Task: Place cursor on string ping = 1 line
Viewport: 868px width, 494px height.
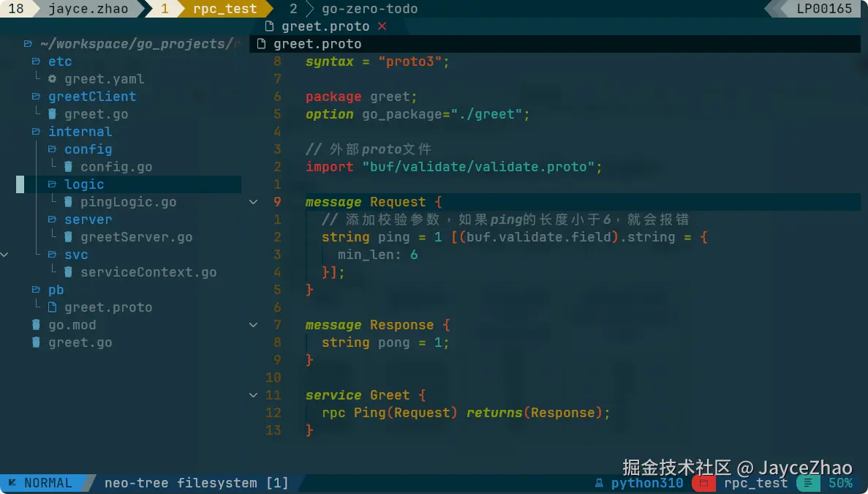Action: click(x=515, y=237)
